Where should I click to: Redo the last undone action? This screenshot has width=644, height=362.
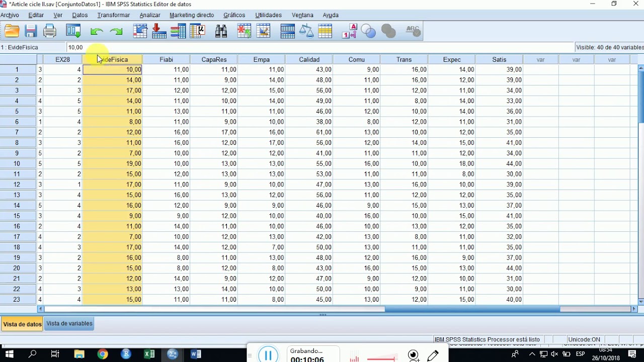116,32
